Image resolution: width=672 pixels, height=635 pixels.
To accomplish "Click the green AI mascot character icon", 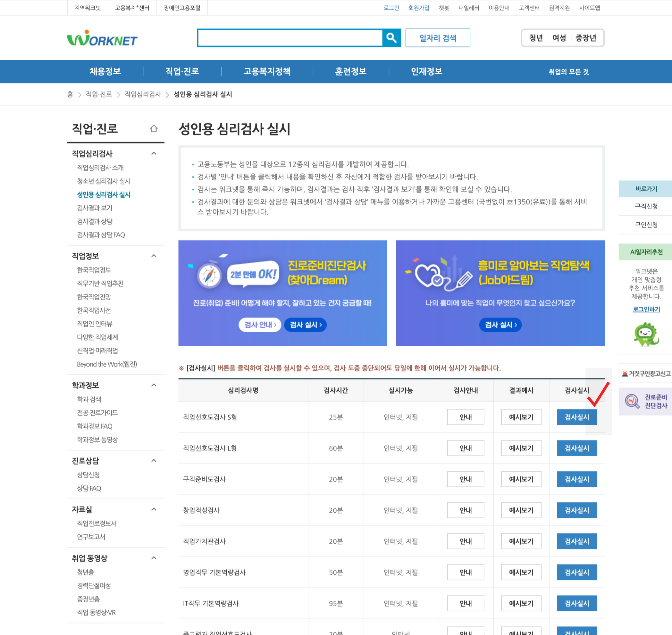I will [x=646, y=334].
